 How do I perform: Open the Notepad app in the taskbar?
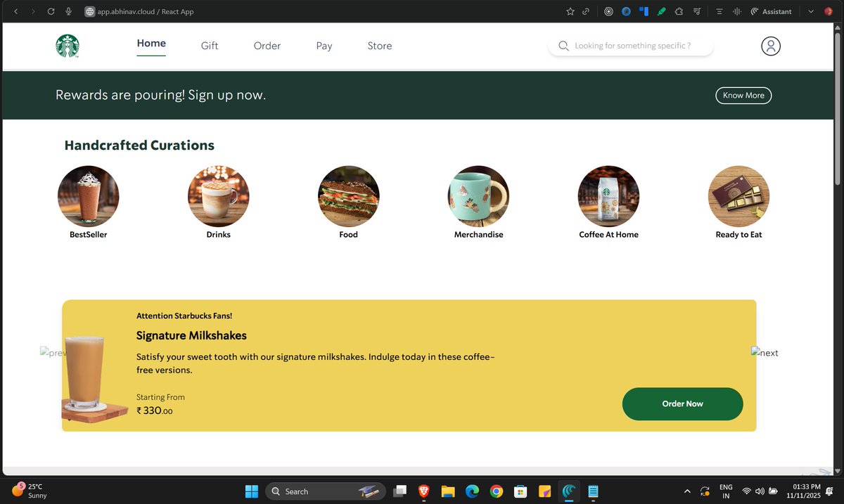pyautogui.click(x=593, y=491)
